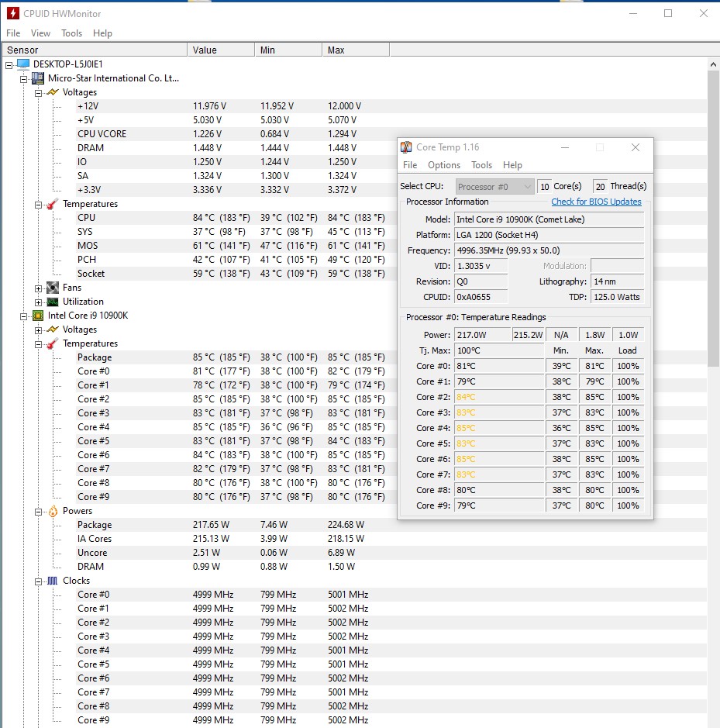Collapse the CPU Temperatures section
Image resolution: width=720 pixels, height=728 pixels.
click(x=39, y=344)
